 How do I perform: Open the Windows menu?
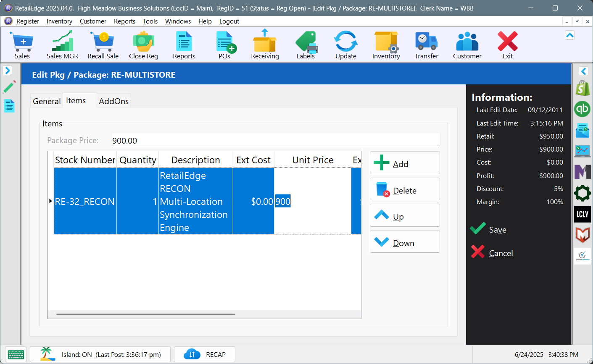pos(178,21)
